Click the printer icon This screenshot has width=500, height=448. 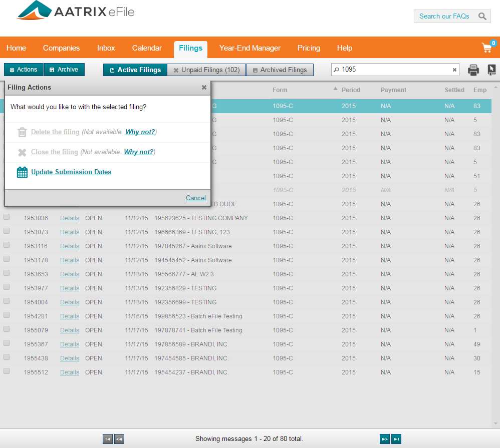pyautogui.click(x=473, y=70)
